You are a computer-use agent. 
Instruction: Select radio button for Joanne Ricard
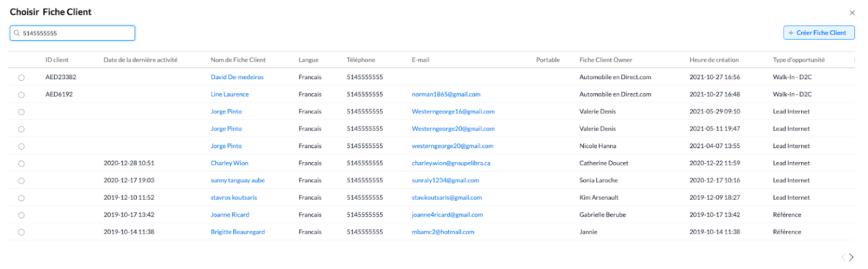(x=21, y=215)
